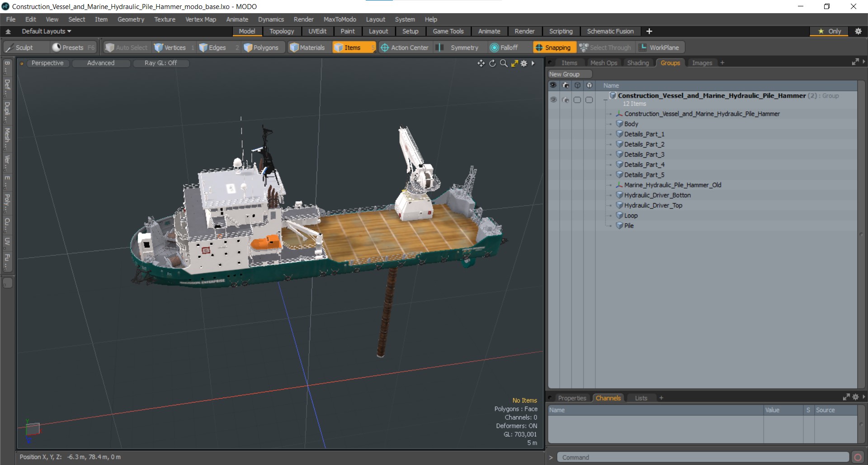Select Details_Part_3 in the group list
Viewport: 868px width, 465px height.
coord(644,154)
